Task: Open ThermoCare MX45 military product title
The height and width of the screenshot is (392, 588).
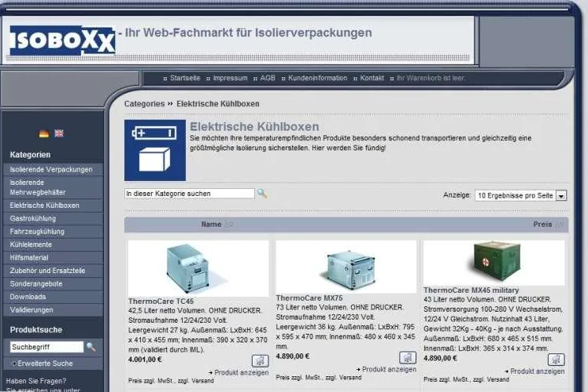Action: coord(471,290)
